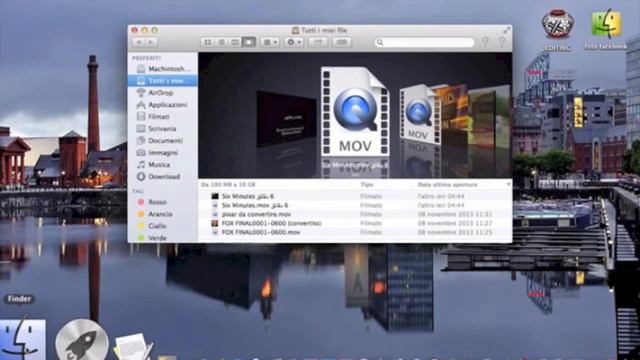Open Foto facebook desktop icon
This screenshot has height=360, width=640.
tap(606, 29)
